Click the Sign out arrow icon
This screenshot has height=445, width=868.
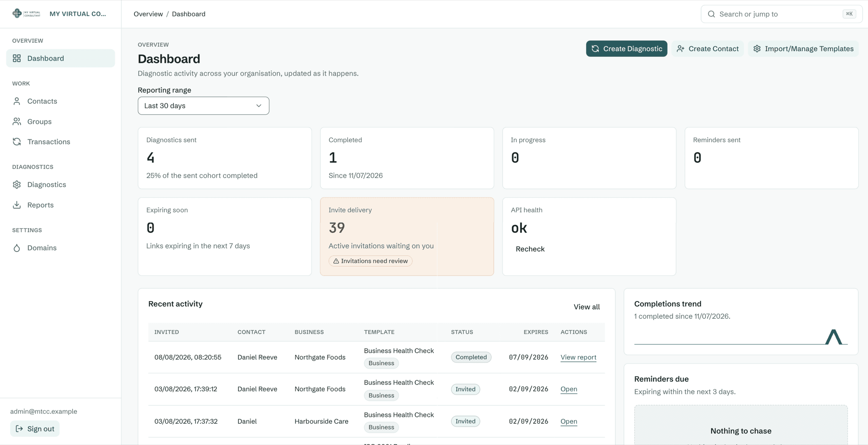[x=19, y=429]
